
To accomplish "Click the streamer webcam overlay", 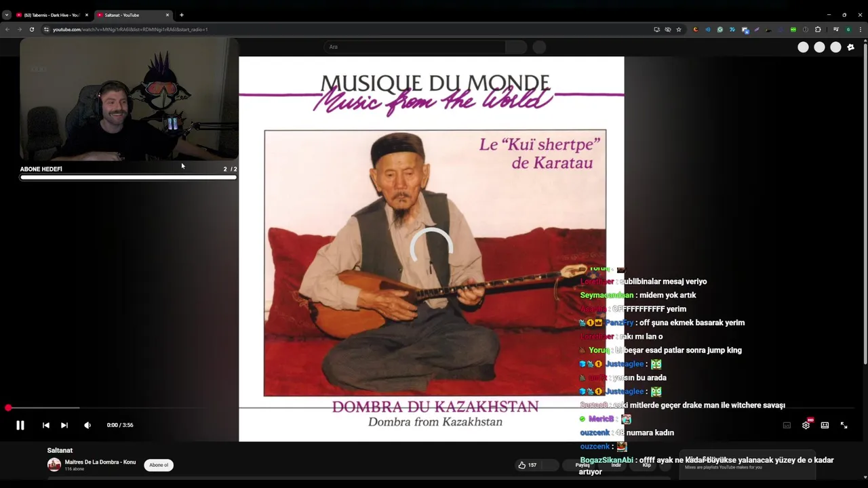I will (x=129, y=99).
